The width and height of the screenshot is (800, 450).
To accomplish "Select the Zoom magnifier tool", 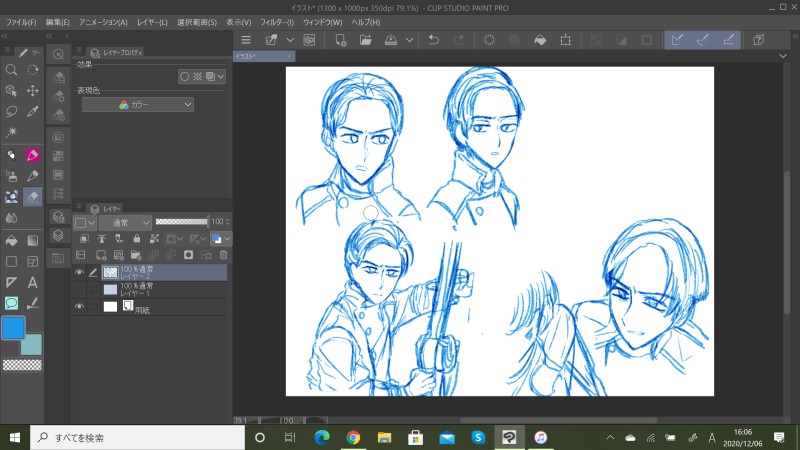I will [11, 70].
